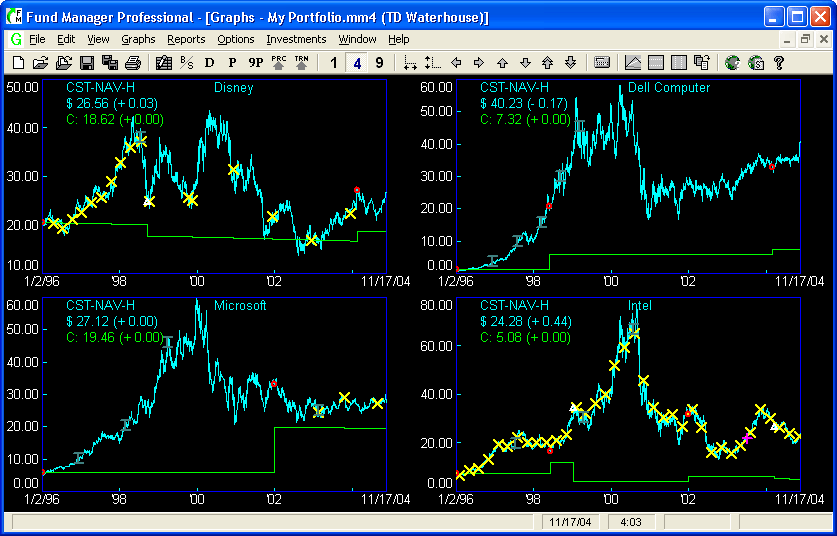Open the Edit menu

[x=66, y=40]
